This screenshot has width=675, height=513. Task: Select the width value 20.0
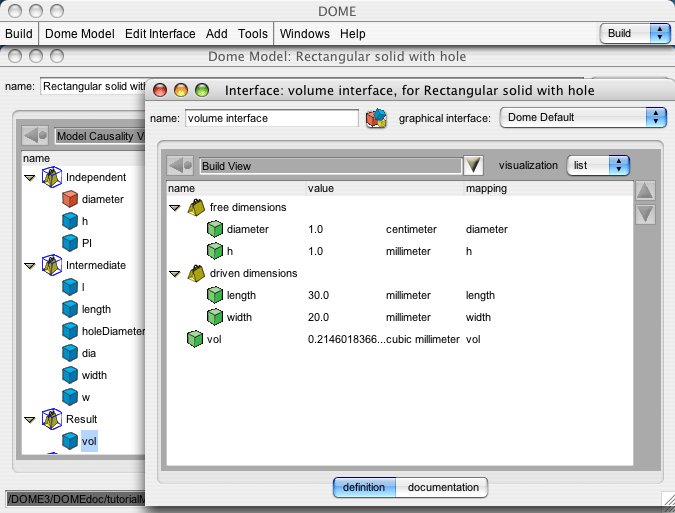click(319, 317)
